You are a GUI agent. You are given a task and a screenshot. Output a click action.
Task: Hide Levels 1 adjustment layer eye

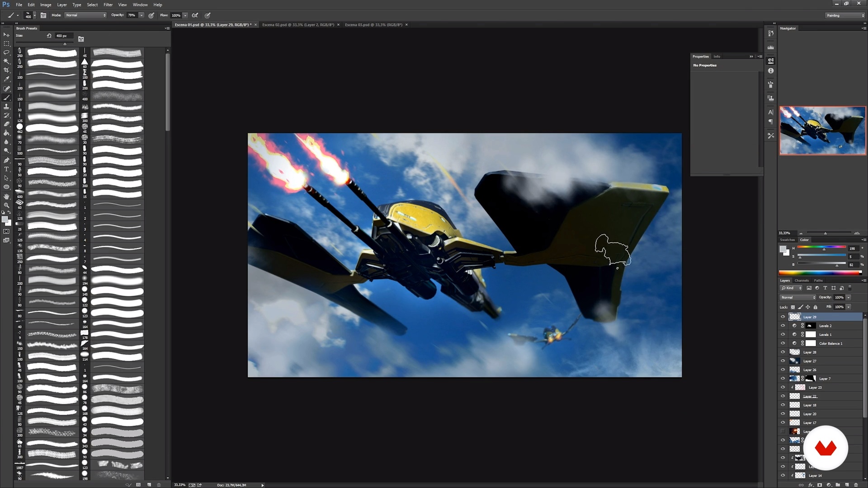pyautogui.click(x=783, y=334)
